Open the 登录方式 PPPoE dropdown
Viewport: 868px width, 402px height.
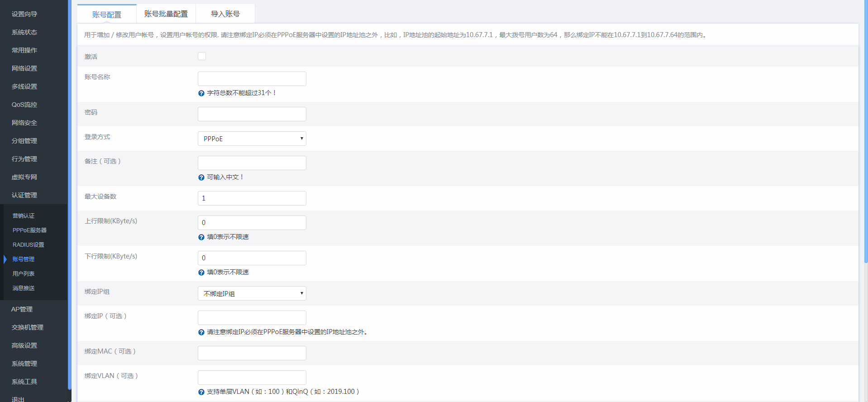click(252, 139)
